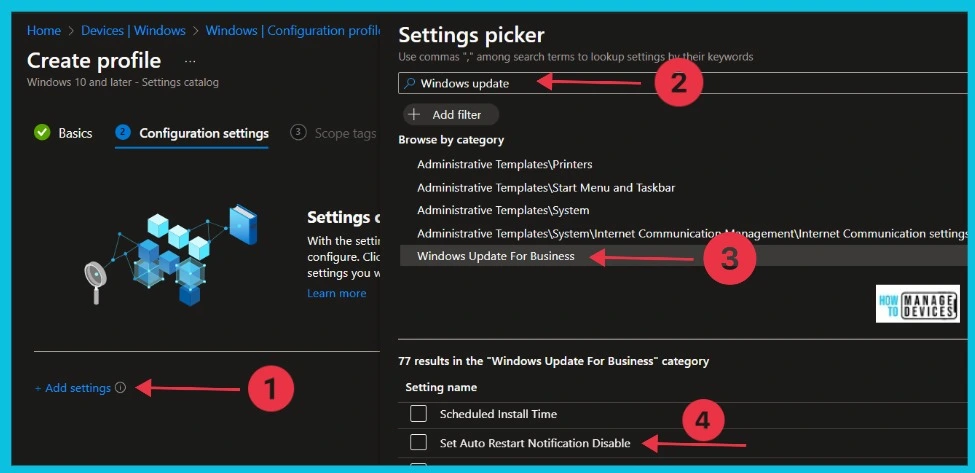Select Administrative Templates\Start Menu and Taskbar category
The image size is (975, 473).
546,188
